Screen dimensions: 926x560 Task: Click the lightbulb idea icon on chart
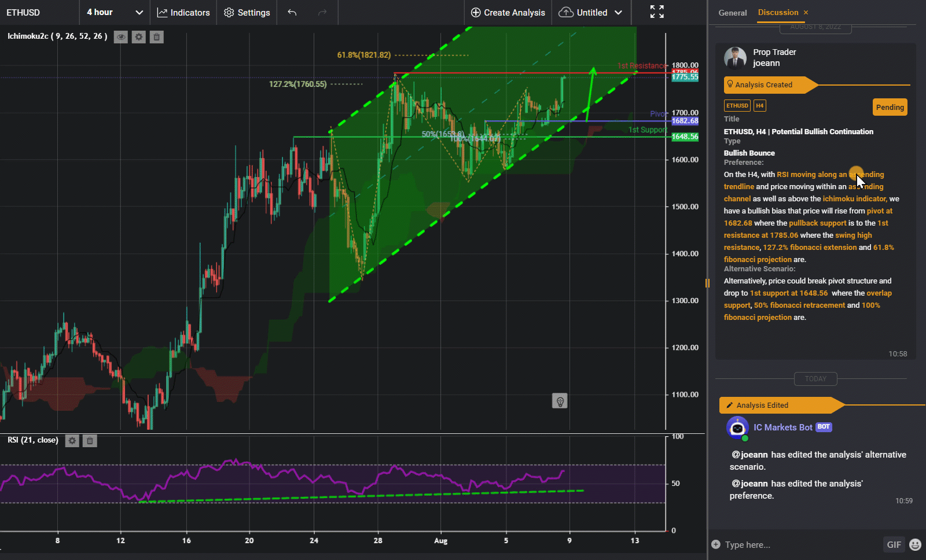point(560,401)
